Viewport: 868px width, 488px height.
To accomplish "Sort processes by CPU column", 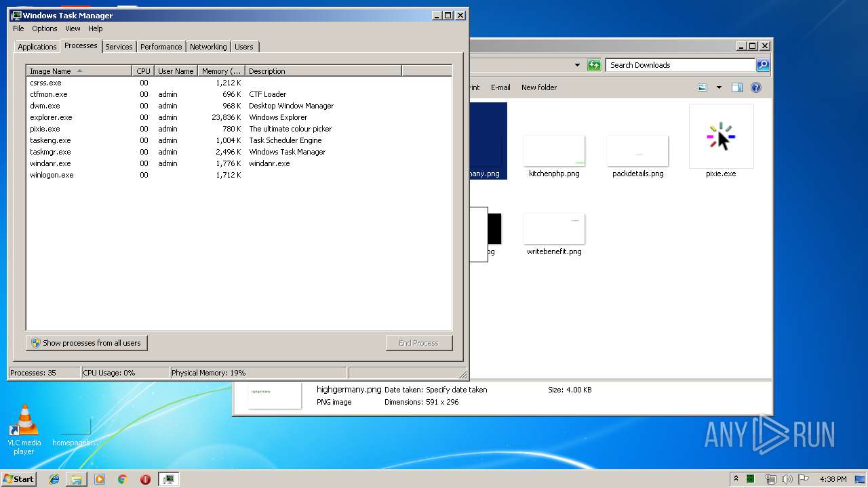I will click(143, 71).
